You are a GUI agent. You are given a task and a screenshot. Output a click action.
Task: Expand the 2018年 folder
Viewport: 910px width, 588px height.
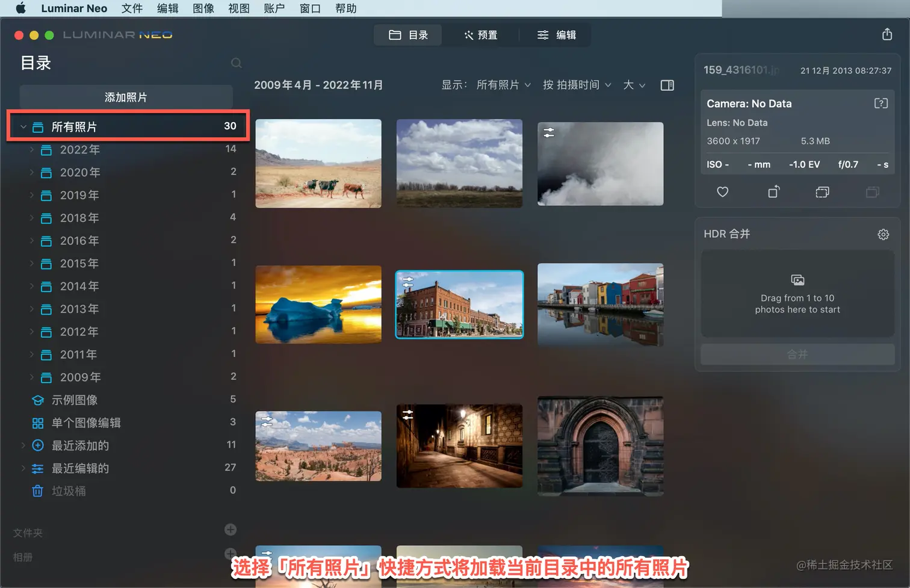tap(32, 218)
